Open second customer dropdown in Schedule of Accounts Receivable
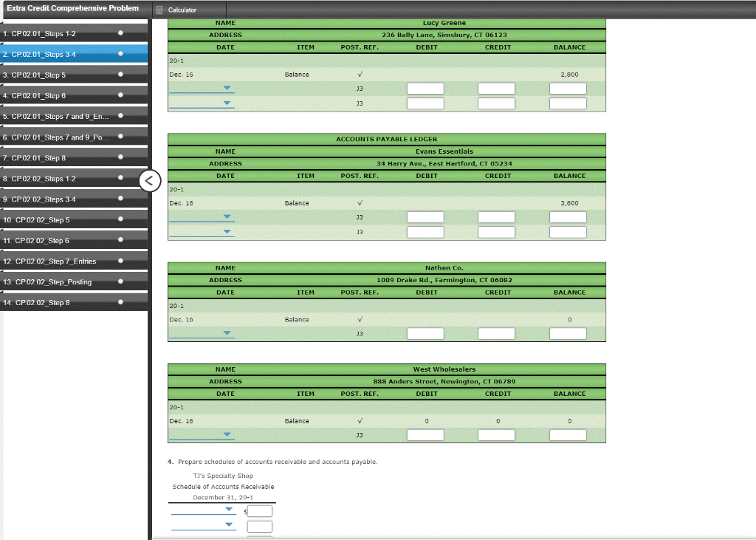This screenshot has height=540, width=756. (x=204, y=525)
